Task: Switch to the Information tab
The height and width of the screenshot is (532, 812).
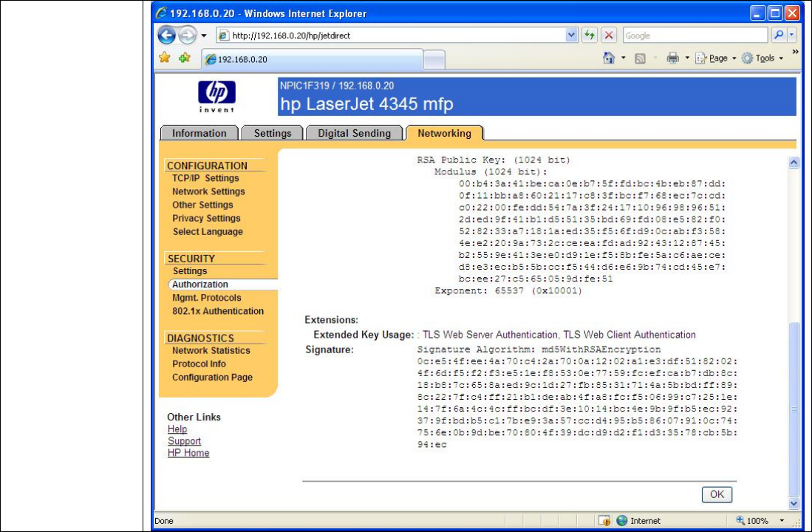Action: (x=199, y=133)
